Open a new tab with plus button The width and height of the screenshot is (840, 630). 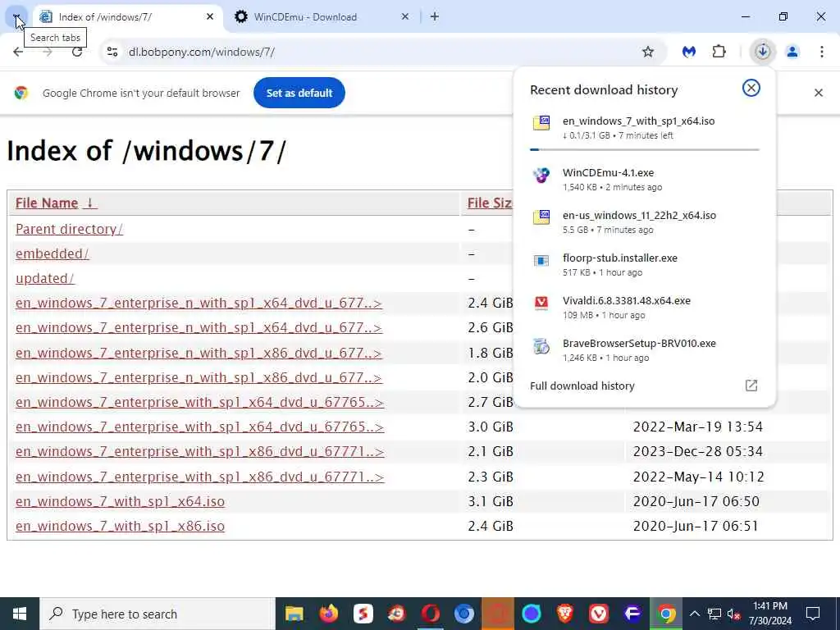click(x=435, y=16)
